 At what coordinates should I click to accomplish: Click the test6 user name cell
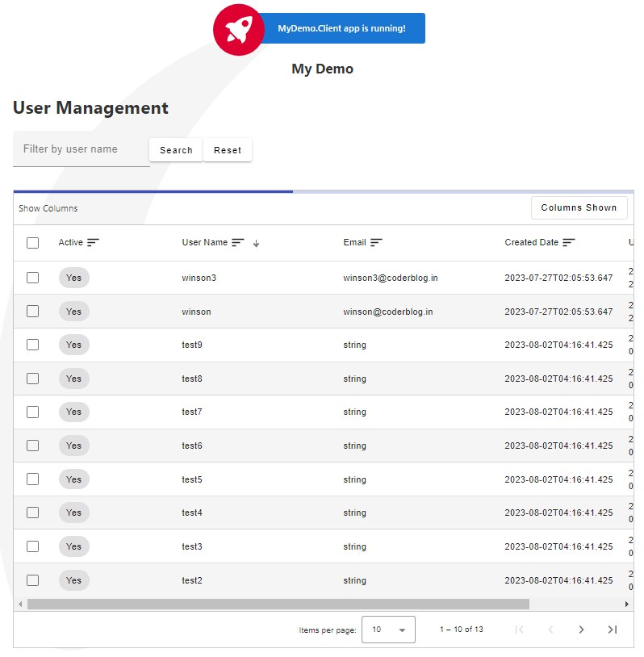pyautogui.click(x=192, y=446)
